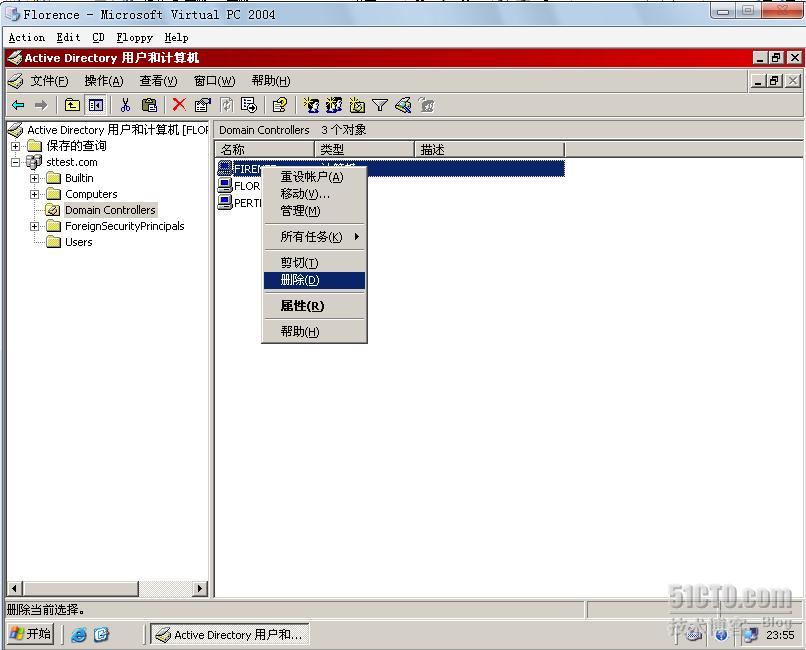This screenshot has height=650, width=806.
Task: Select the Builtin folder in the tree
Action: point(79,178)
